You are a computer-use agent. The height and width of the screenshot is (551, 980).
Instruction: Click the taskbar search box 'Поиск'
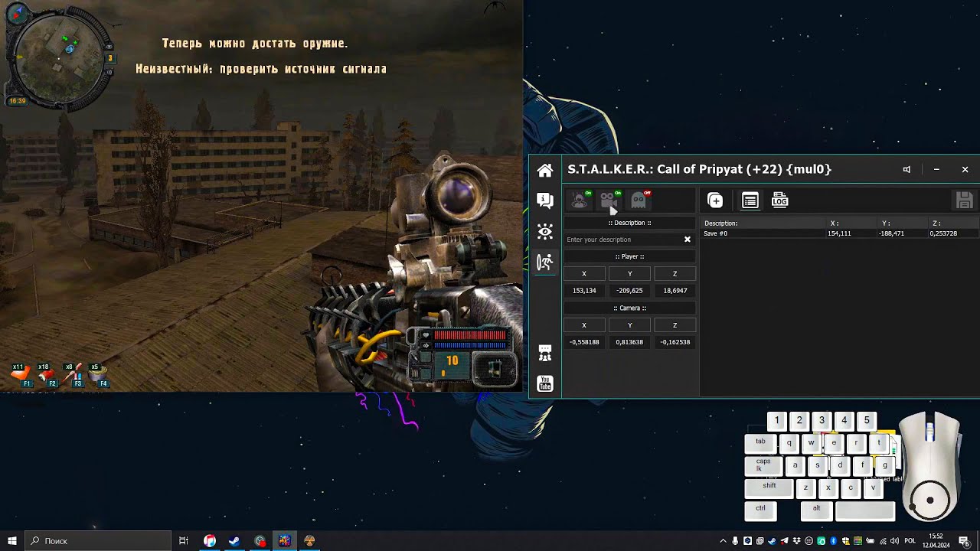click(x=100, y=541)
